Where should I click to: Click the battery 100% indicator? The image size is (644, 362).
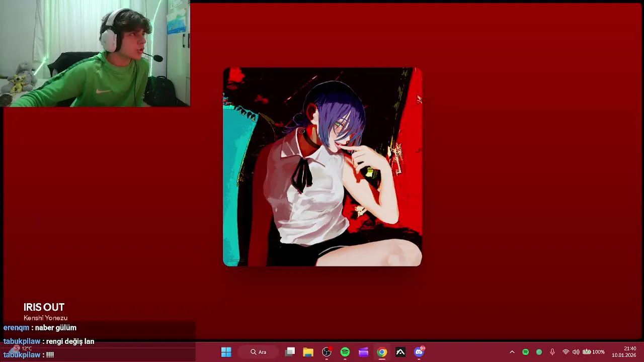(x=594, y=352)
